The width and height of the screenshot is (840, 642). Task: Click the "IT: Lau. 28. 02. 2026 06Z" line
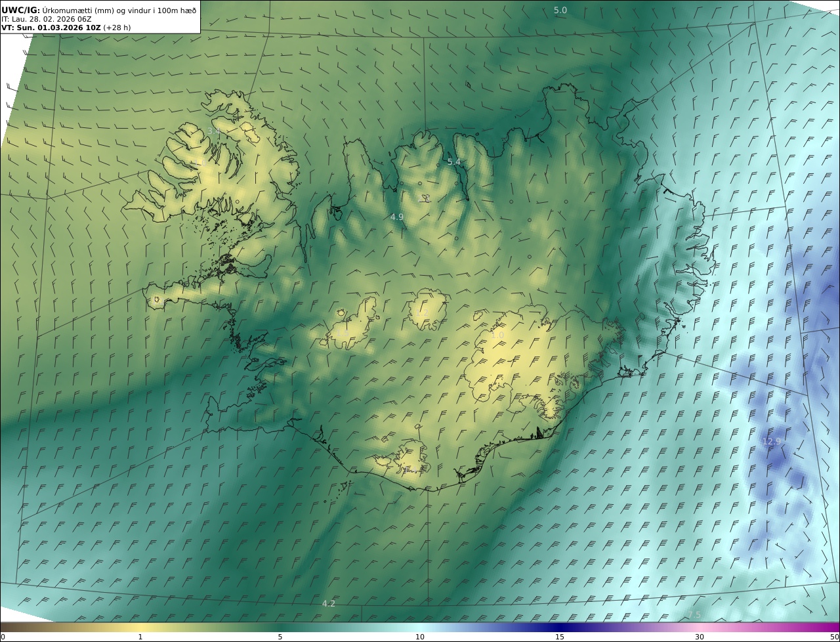47,19
